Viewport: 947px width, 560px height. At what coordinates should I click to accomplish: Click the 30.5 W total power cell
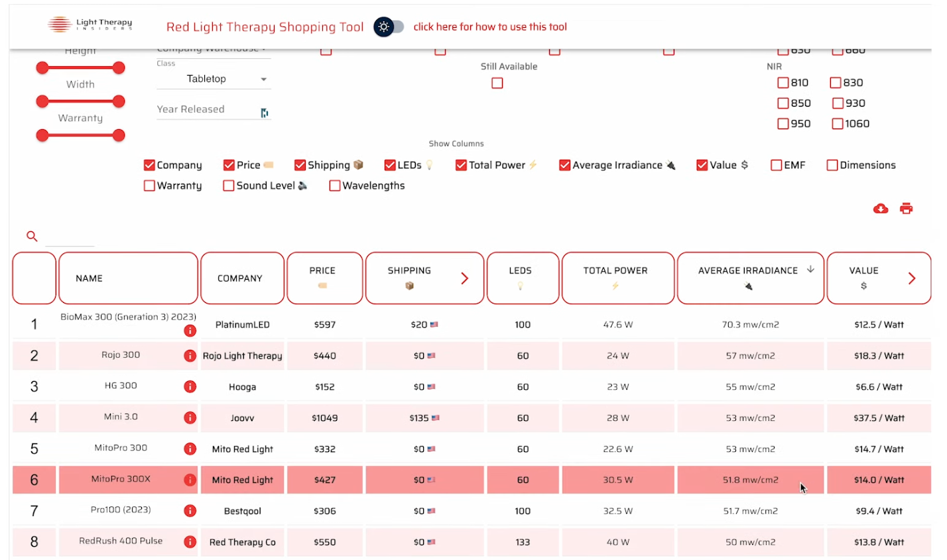[618, 480]
